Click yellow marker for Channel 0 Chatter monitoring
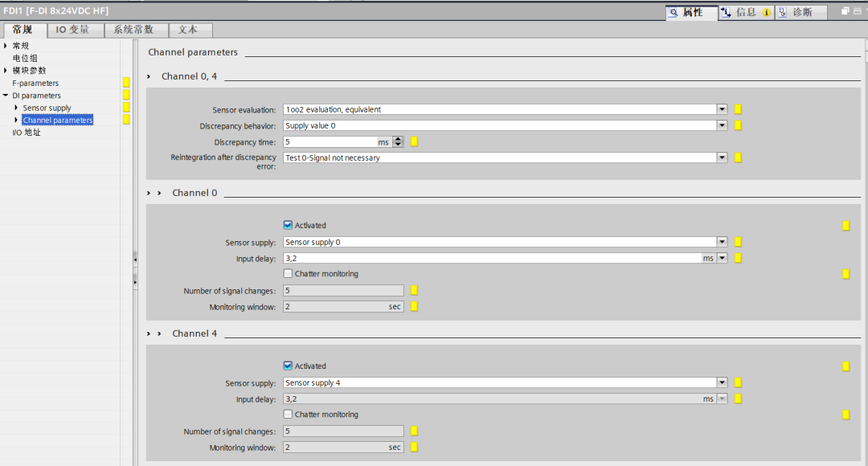Screen dimensions: 868x466 (845, 274)
